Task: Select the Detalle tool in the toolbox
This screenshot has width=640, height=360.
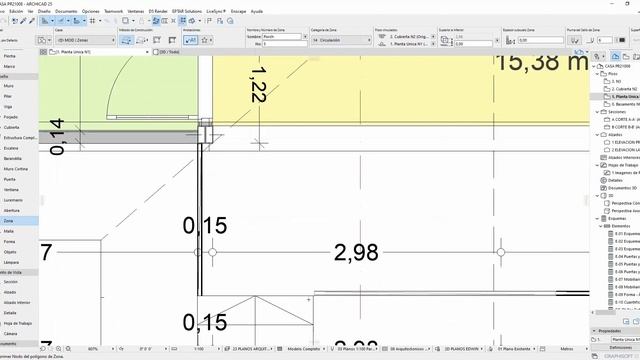Action: click(x=10, y=313)
